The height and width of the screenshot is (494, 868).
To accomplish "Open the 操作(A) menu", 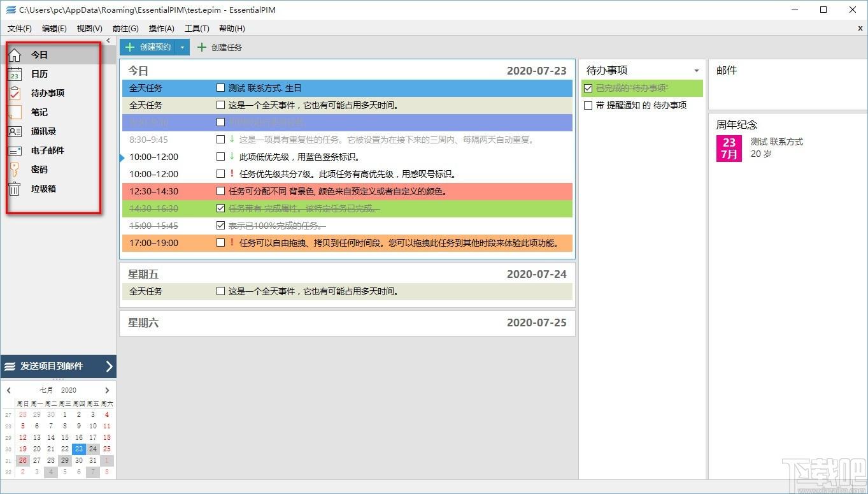I will click(x=161, y=29).
